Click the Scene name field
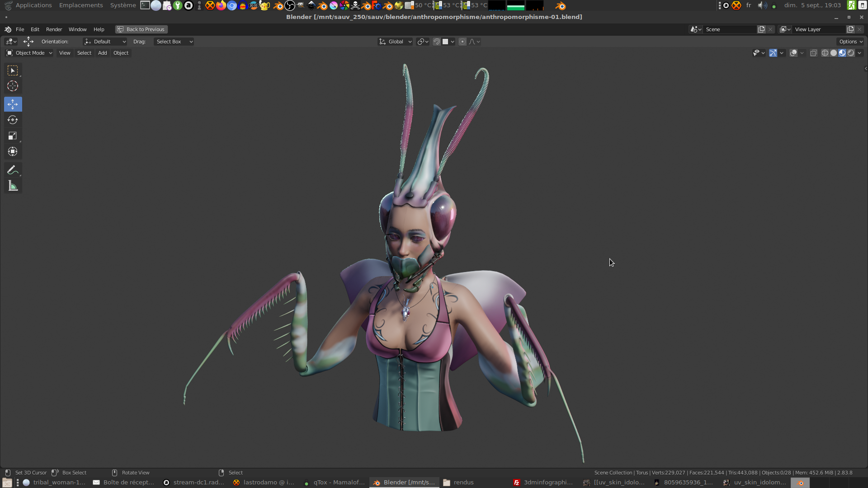 tap(730, 29)
